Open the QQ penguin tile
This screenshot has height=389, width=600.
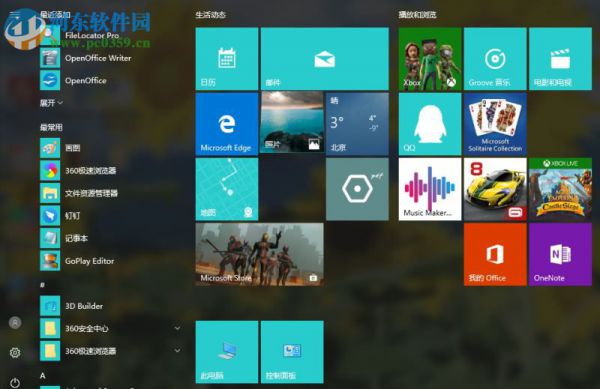click(430, 124)
